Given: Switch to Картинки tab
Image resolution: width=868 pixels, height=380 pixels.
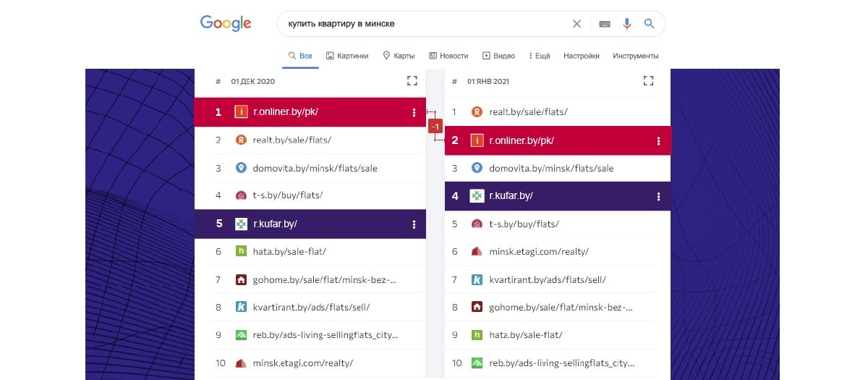Looking at the screenshot, I should pos(347,56).
